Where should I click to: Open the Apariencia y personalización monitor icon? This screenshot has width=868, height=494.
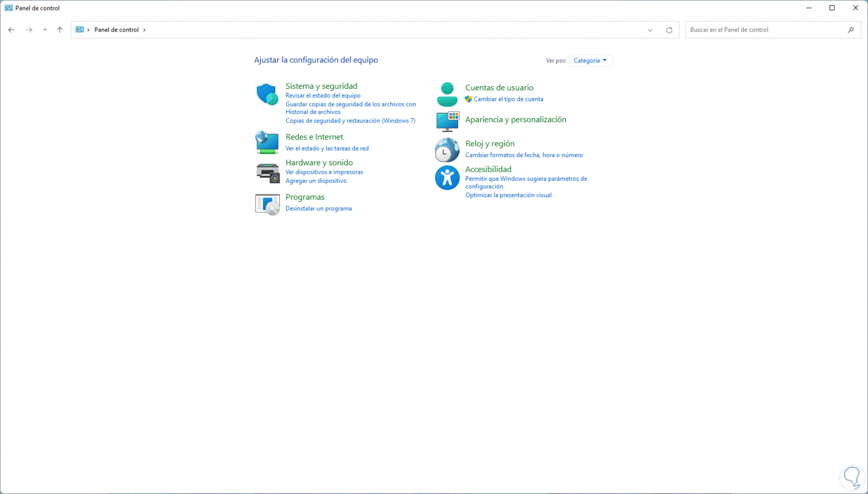click(x=448, y=121)
